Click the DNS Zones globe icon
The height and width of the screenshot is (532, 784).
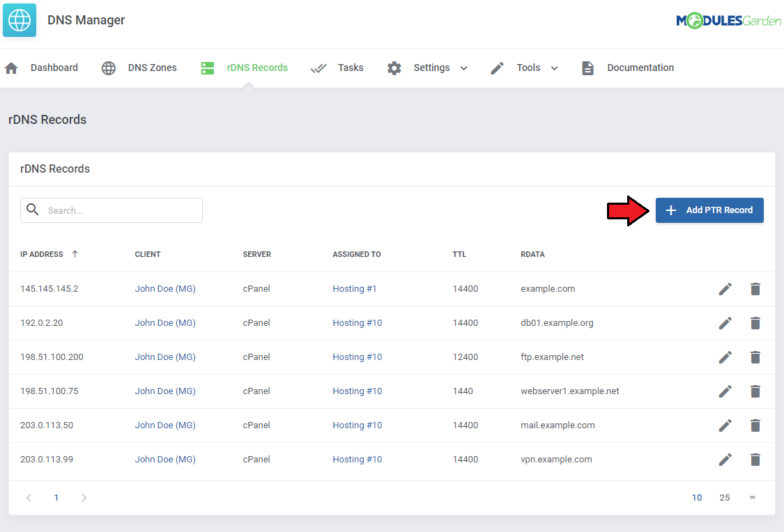[109, 68]
